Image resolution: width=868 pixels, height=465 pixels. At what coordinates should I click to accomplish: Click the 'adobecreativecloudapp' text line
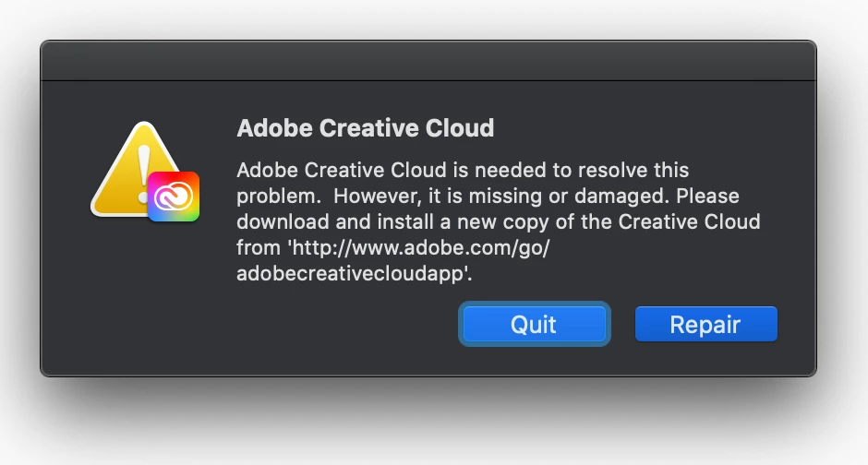pos(355,274)
